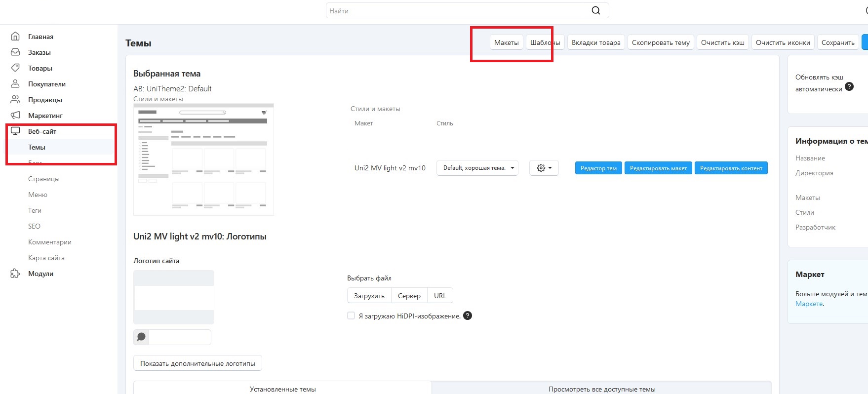Click the AB: UniTheme2: Default text
This screenshot has width=868, height=394.
[172, 89]
